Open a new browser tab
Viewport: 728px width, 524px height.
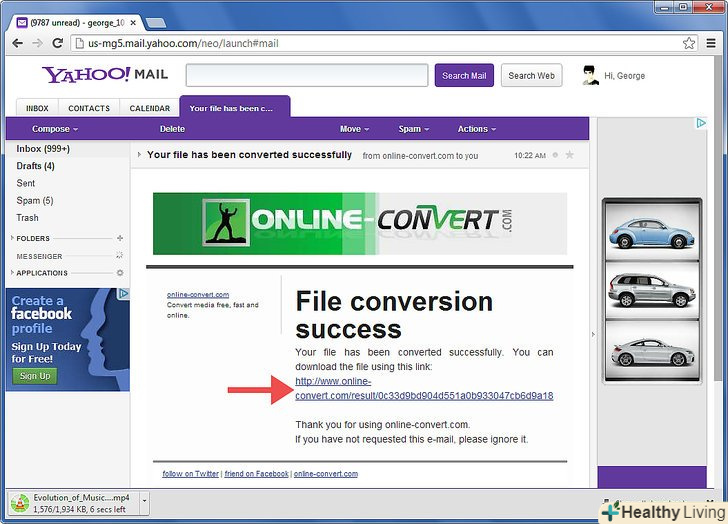[156, 22]
